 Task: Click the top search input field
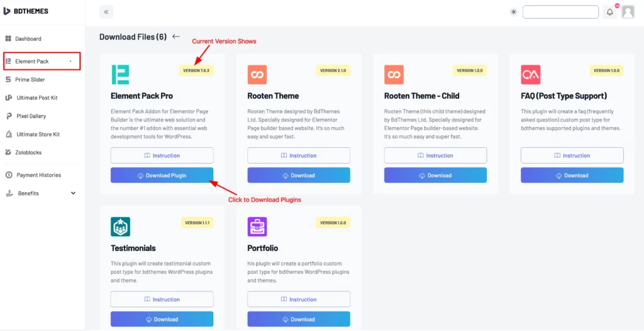(x=560, y=12)
